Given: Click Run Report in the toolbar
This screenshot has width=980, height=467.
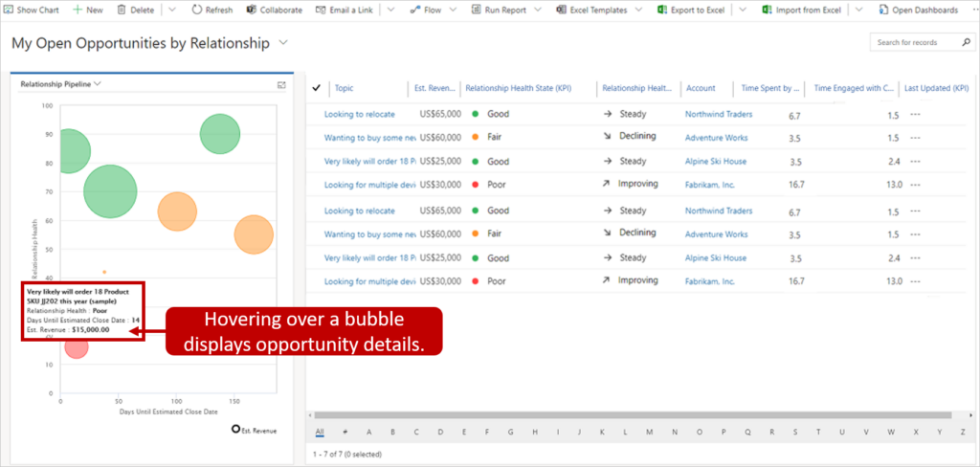Looking at the screenshot, I should (x=499, y=10).
